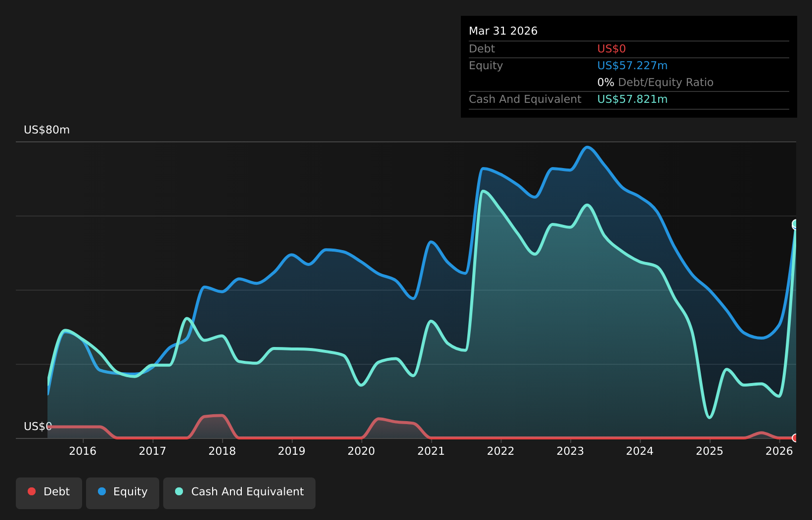Select the Debt data point marker at chart end

(x=796, y=438)
